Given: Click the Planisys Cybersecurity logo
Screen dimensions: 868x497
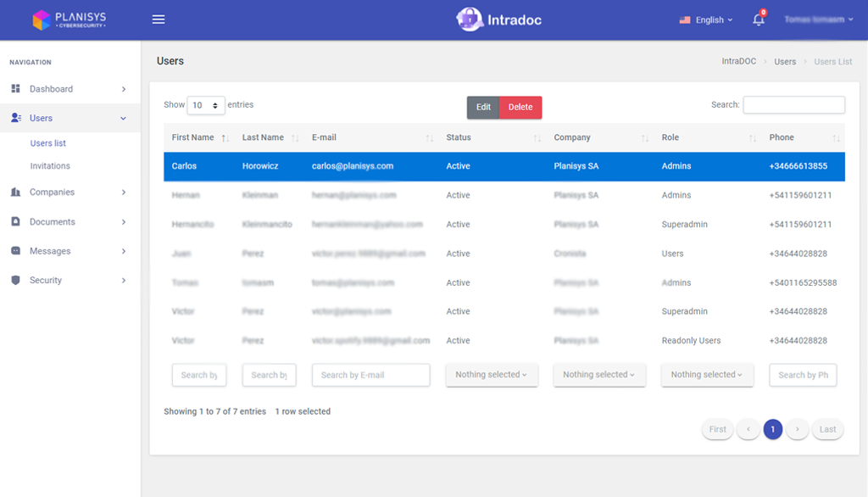Looking at the screenshot, I should pyautogui.click(x=70, y=20).
